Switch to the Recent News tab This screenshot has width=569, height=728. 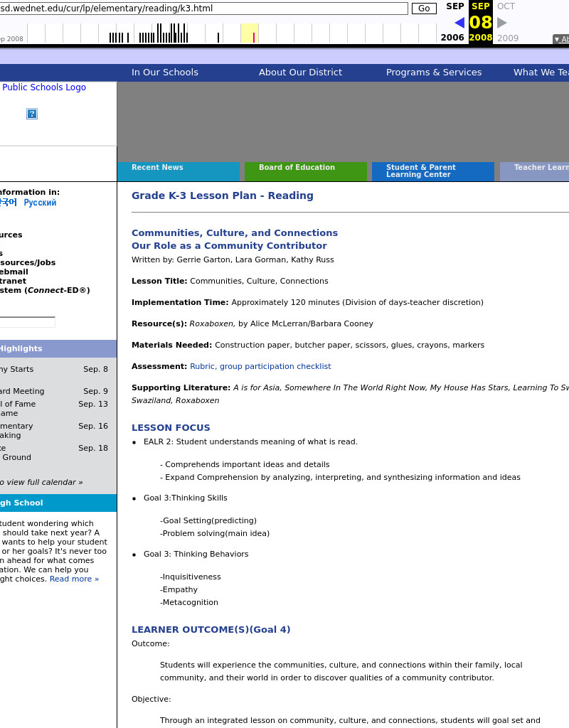(x=179, y=171)
